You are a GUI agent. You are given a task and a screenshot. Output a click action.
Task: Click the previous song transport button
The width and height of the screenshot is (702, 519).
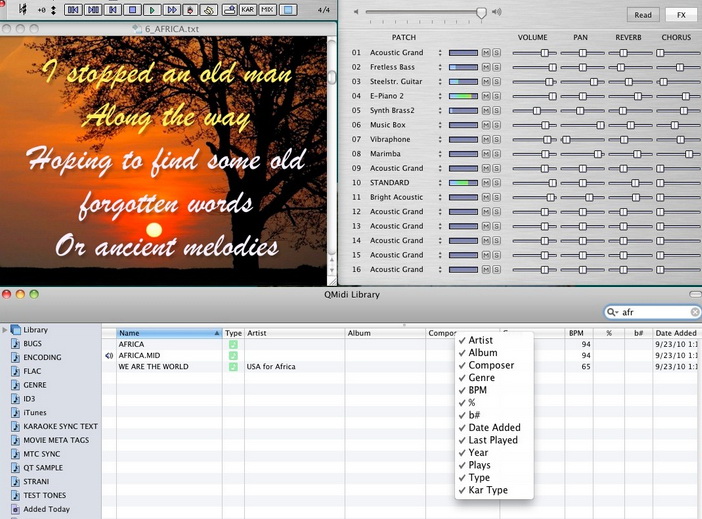(73, 9)
